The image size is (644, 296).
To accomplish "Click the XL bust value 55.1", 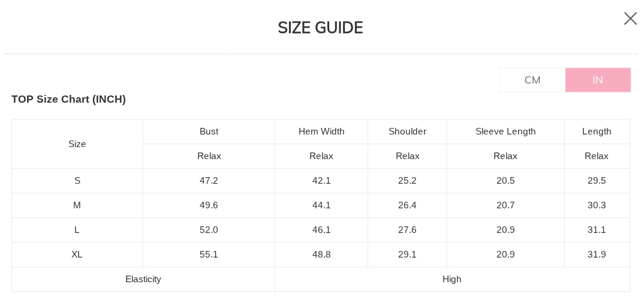I will 209,255.
